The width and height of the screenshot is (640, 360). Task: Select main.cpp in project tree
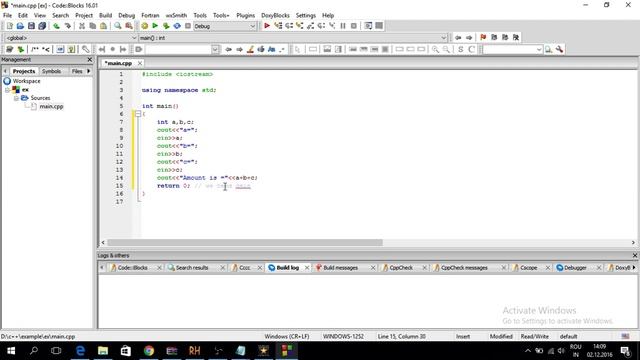(51, 107)
